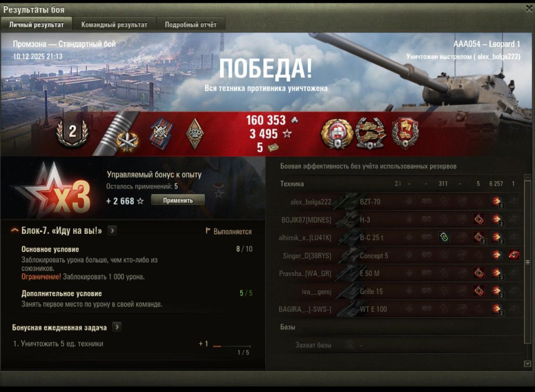Click the daily task progress bar 1/5

[x=232, y=346]
